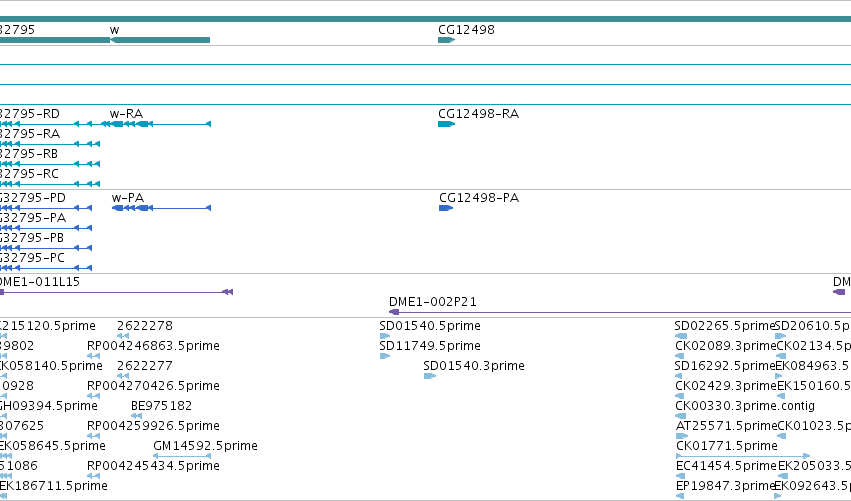Open the CG12498 gene label
This screenshot has width=851, height=501.
466,30
